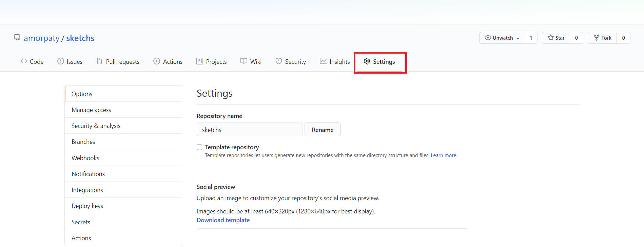Viewport: 644px width, 247px height.
Task: Click the Settings gear icon
Action: coord(367,61)
